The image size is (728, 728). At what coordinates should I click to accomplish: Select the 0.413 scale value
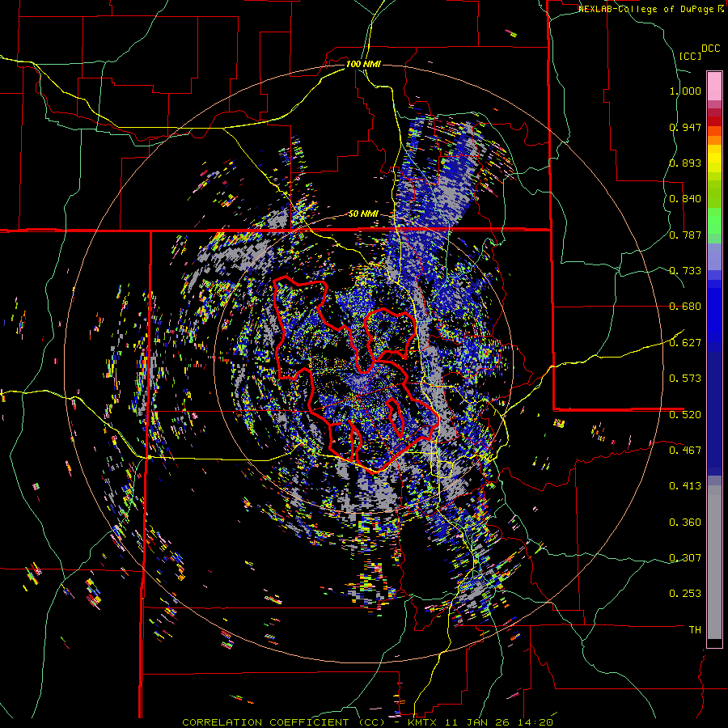(685, 486)
